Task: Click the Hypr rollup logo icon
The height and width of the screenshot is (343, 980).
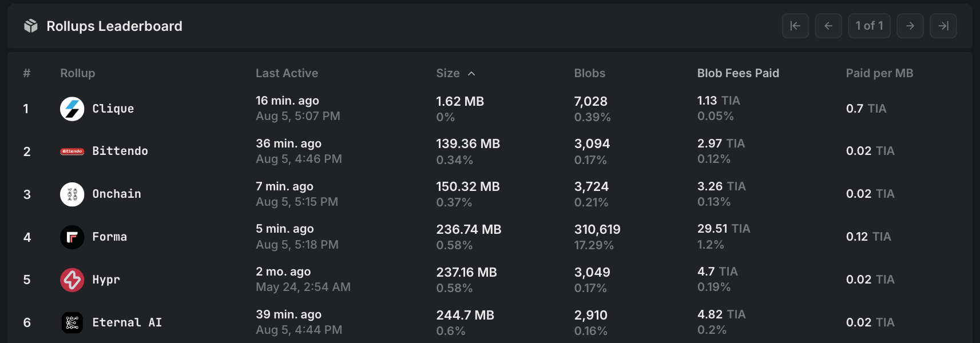Action: [x=72, y=280]
